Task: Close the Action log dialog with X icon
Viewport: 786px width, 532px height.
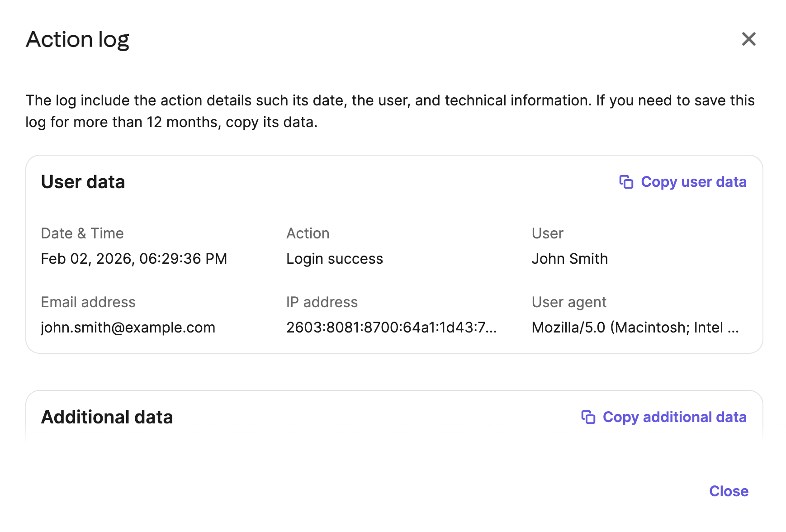Action: tap(748, 39)
